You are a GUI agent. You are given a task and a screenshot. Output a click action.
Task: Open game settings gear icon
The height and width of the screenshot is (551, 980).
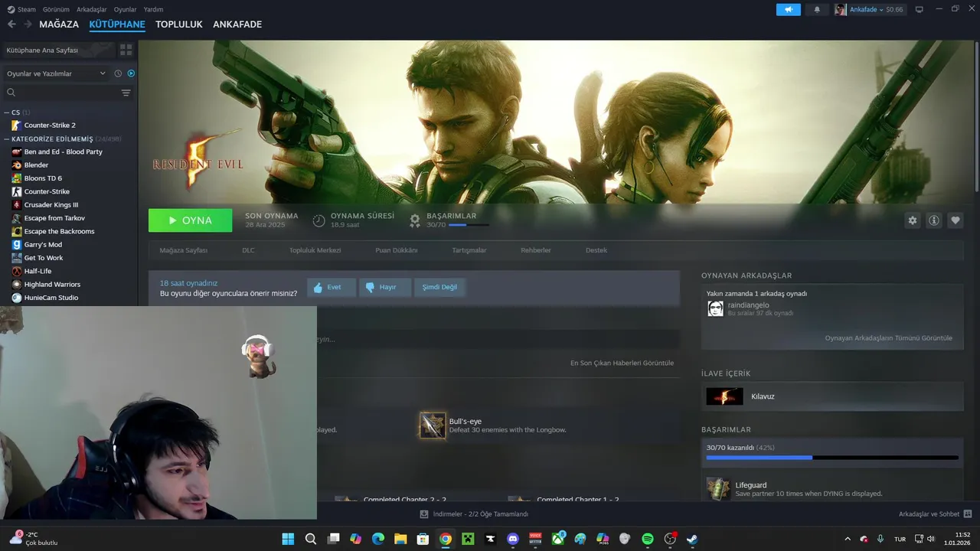point(913,220)
